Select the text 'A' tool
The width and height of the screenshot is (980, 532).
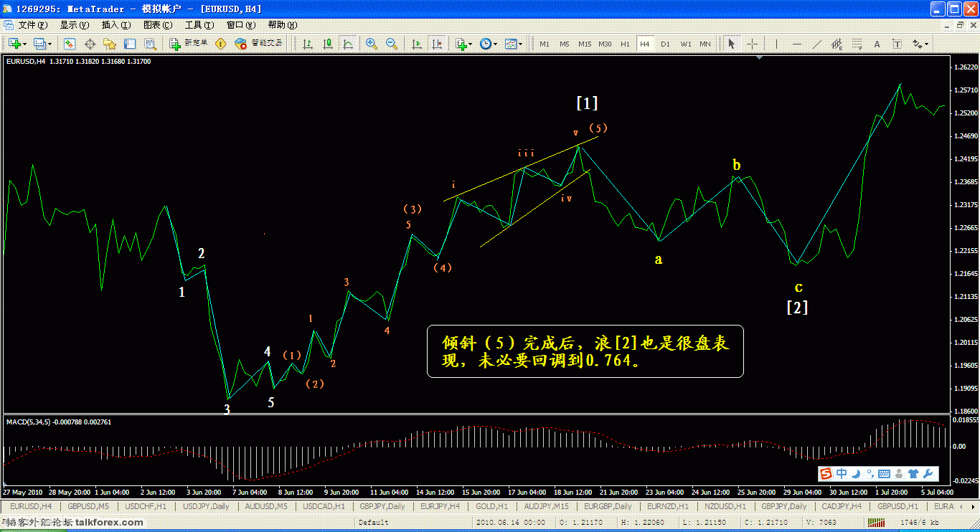point(877,44)
